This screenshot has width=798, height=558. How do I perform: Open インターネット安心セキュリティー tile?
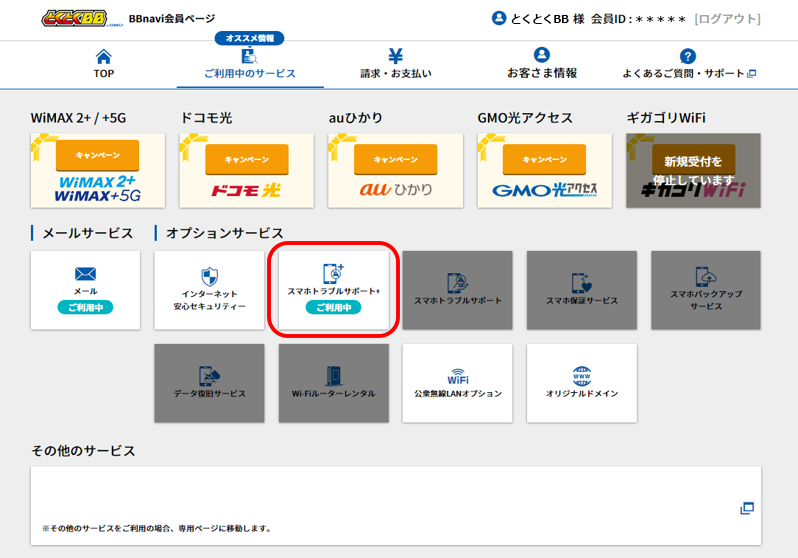(x=209, y=290)
